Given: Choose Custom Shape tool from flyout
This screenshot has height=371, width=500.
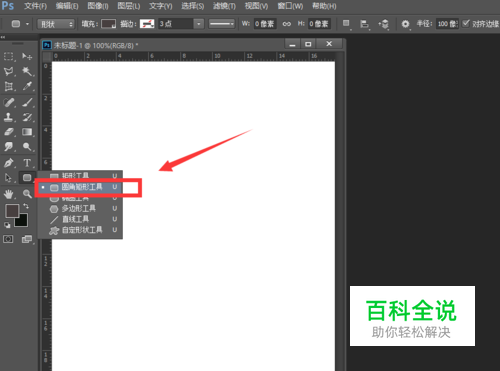Looking at the screenshot, I should coord(80,230).
